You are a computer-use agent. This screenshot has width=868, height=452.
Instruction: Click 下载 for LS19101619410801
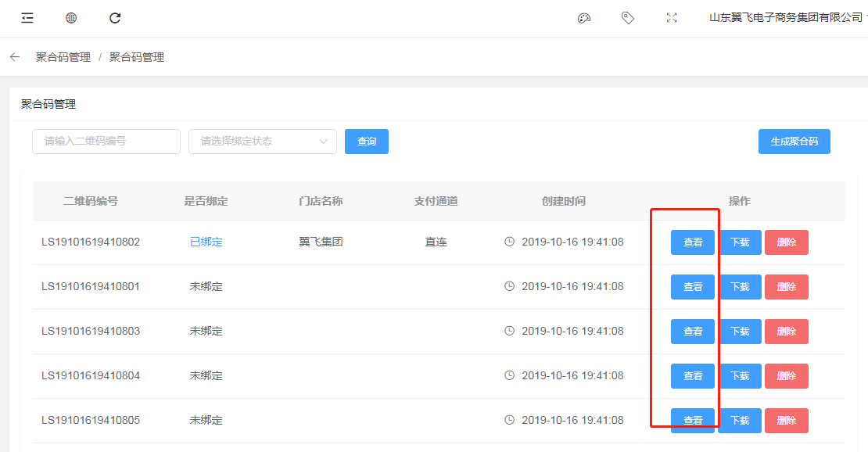click(740, 287)
